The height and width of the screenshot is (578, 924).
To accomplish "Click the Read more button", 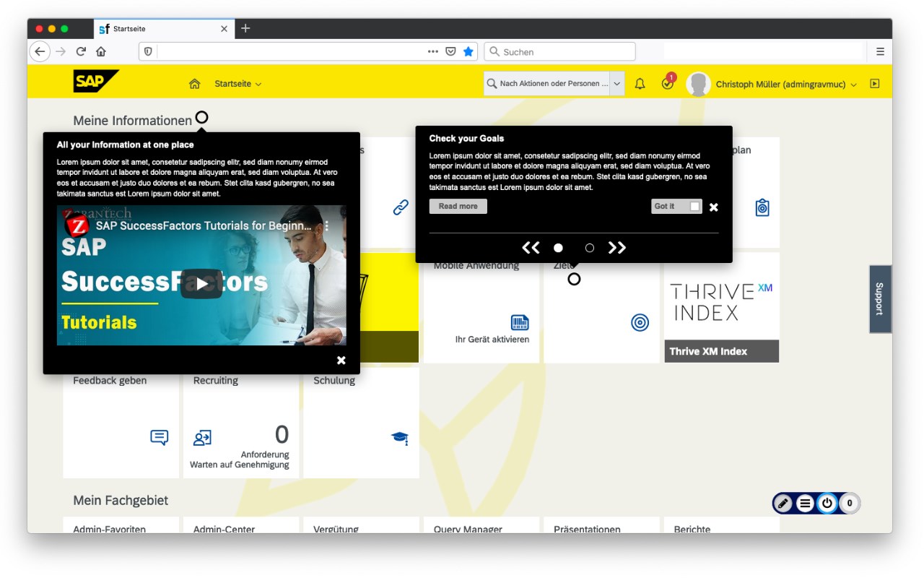I will [x=458, y=206].
